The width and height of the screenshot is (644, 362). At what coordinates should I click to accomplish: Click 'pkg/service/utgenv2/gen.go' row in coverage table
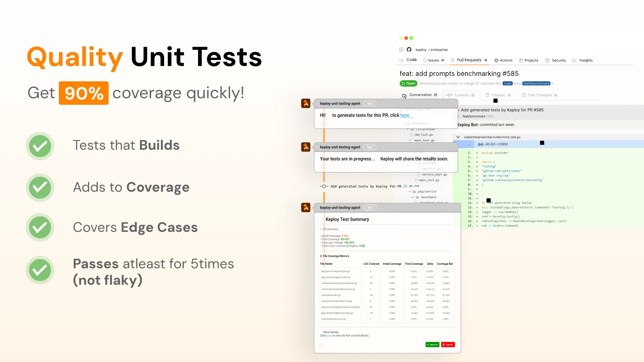tap(387, 271)
